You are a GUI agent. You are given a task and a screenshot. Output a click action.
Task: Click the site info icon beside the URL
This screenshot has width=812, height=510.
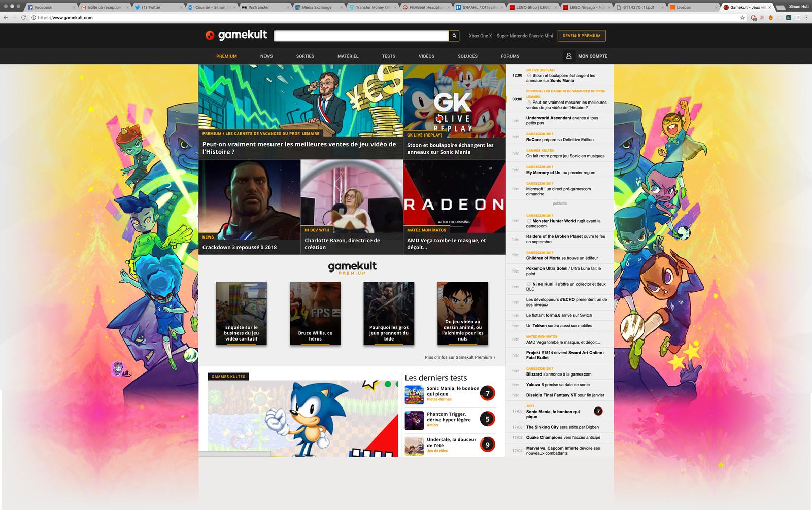[x=33, y=17]
